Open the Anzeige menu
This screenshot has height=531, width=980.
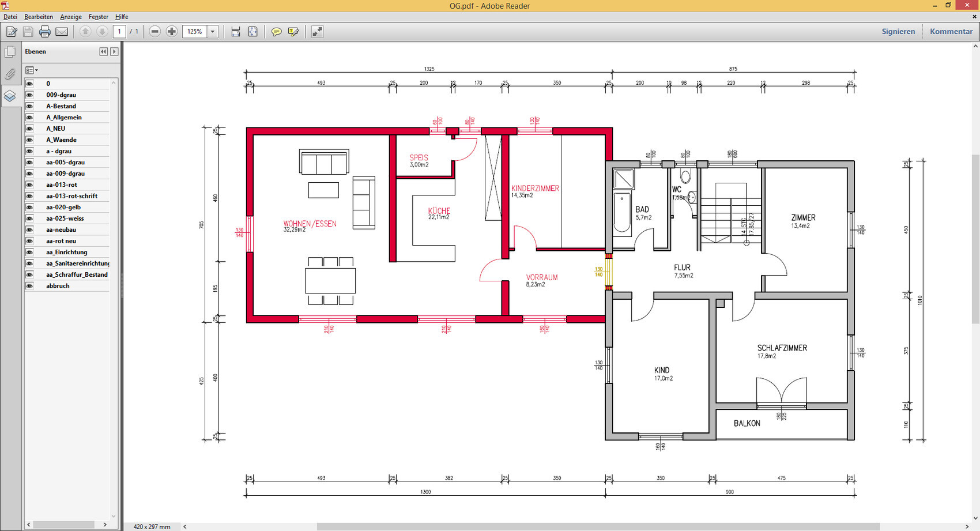71,17
